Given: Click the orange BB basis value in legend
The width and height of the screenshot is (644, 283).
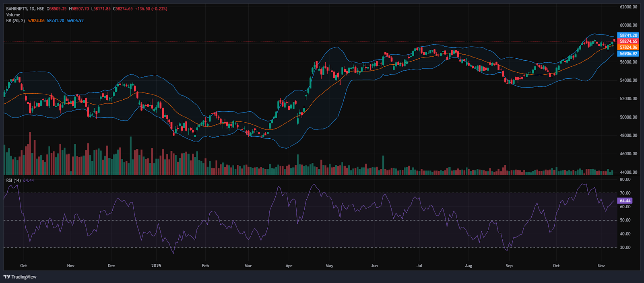Looking at the screenshot, I should [x=36, y=21].
